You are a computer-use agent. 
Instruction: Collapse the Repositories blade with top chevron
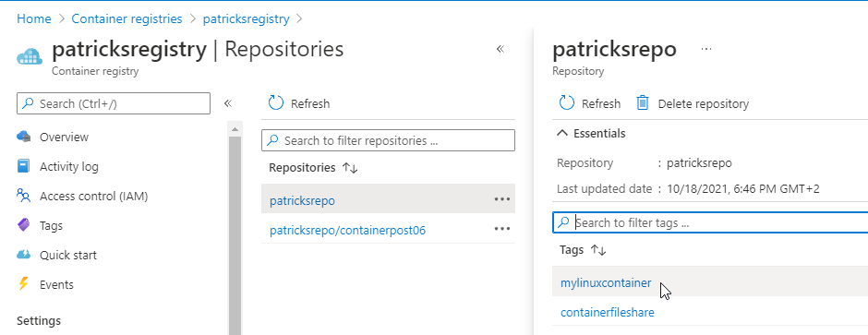(x=500, y=49)
